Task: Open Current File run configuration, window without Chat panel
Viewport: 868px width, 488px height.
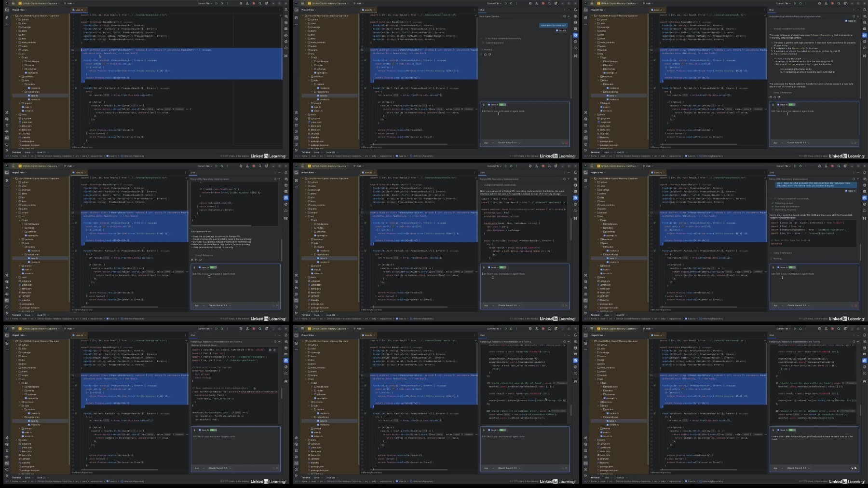Action: pyautogui.click(x=204, y=3)
